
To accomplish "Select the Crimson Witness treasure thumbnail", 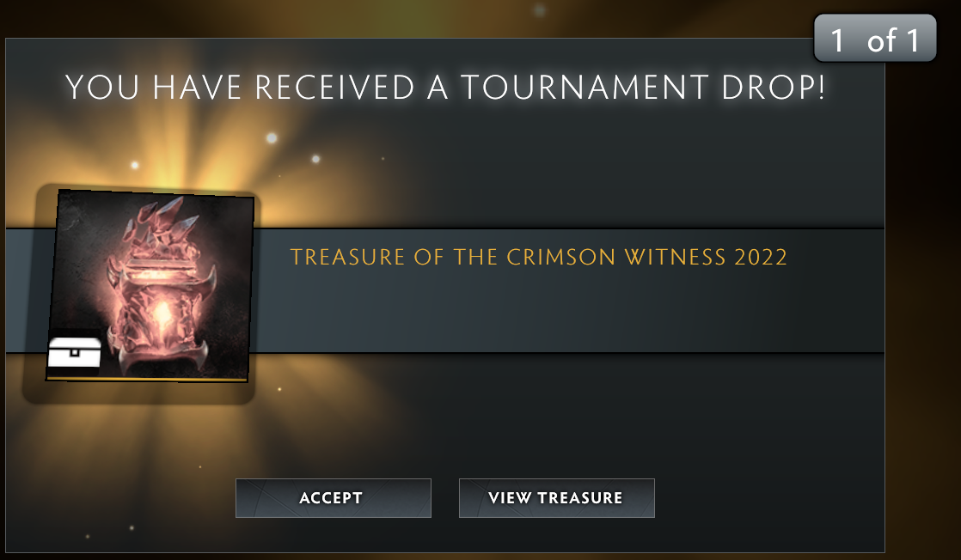I will (150, 286).
